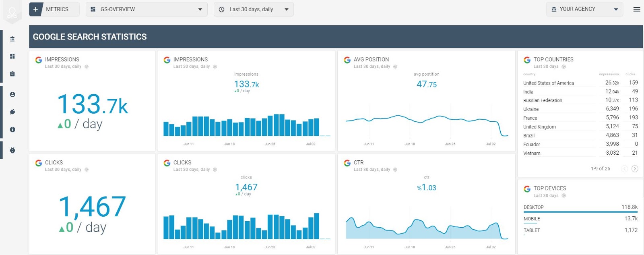The height and width of the screenshot is (255, 644).
Task: Open the reports clipboard icon in the sidebar
Action: pos(12,74)
